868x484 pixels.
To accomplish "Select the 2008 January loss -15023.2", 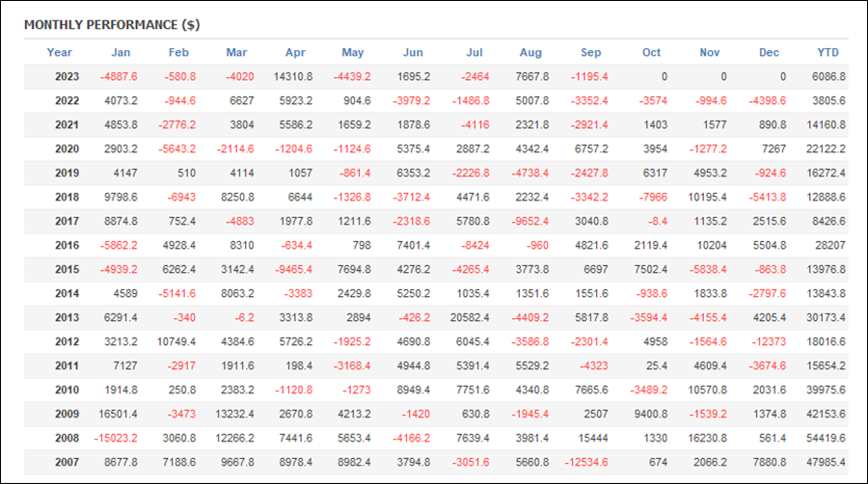I will [x=116, y=438].
